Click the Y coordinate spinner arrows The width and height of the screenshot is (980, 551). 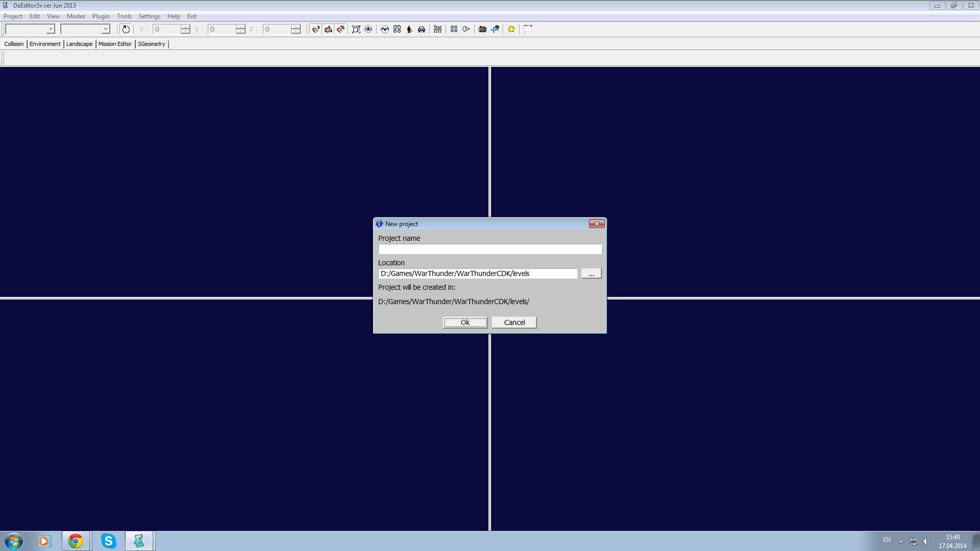coord(241,29)
